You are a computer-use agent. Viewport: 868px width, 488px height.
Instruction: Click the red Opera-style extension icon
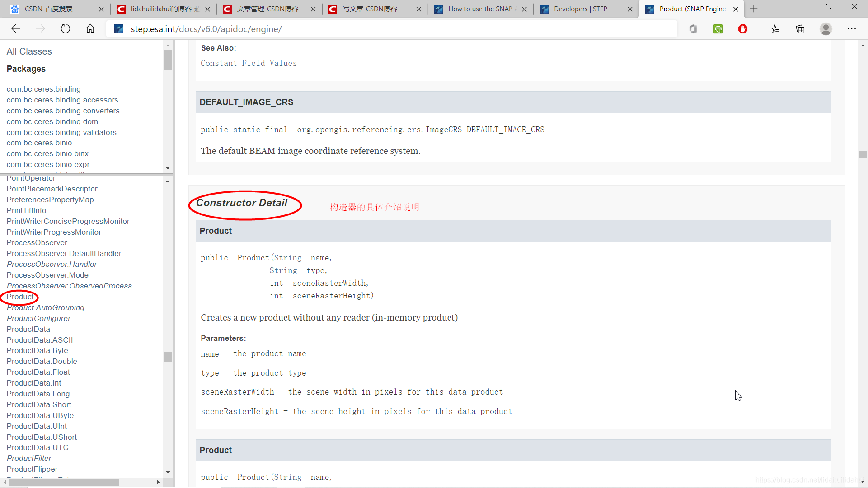[x=743, y=29]
